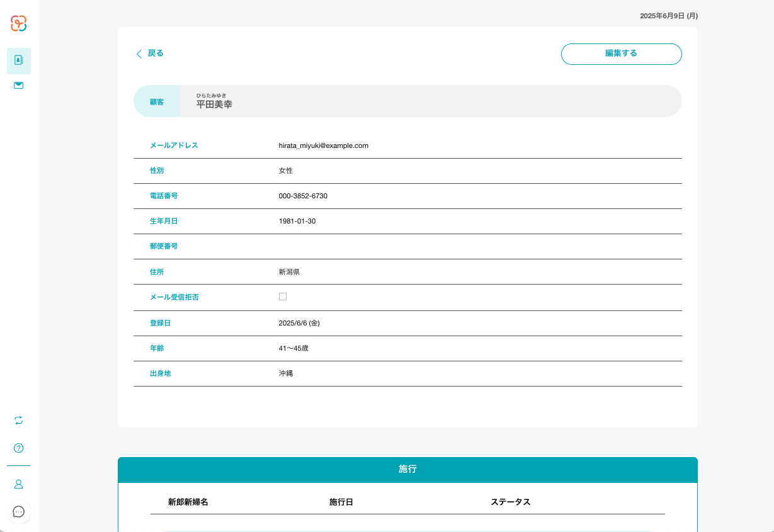Click the 出身地 field label
Viewport: 774px width, 532px height.
(160, 373)
